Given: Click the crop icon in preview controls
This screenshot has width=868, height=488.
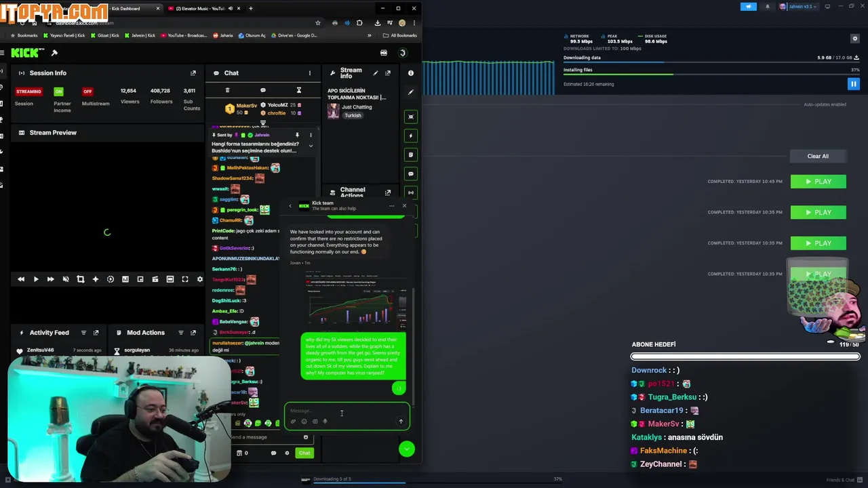Looking at the screenshot, I should (81, 279).
